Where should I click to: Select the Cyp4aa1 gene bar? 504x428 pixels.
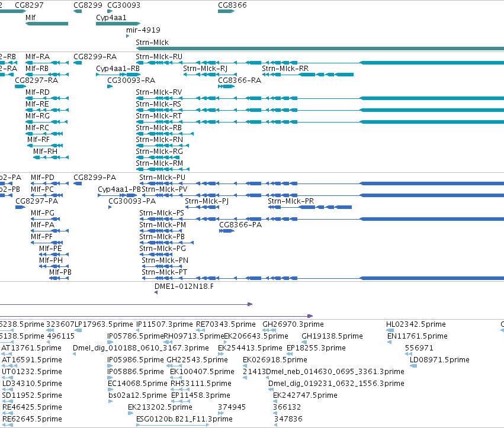[118, 24]
